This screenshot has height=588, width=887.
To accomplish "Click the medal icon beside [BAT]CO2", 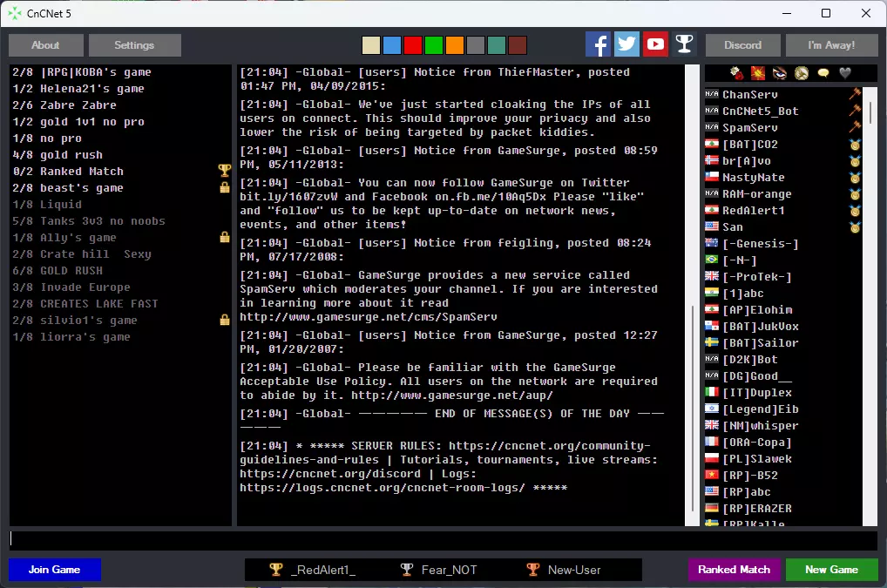I will (855, 145).
